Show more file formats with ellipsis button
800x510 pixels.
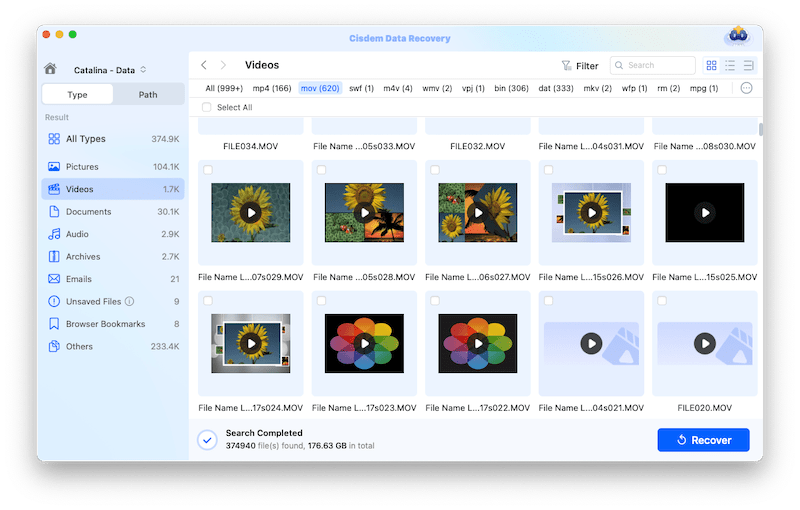coord(746,88)
